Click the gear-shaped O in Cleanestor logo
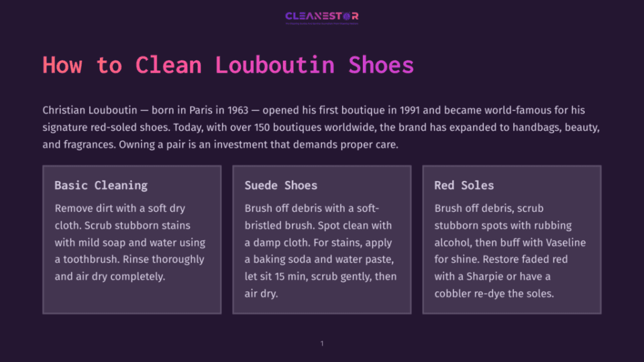 347,16
